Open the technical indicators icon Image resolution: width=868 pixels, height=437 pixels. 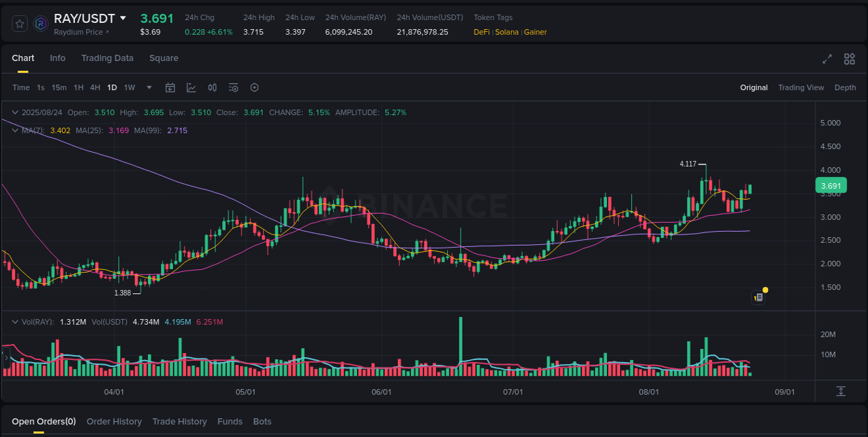[x=191, y=87]
